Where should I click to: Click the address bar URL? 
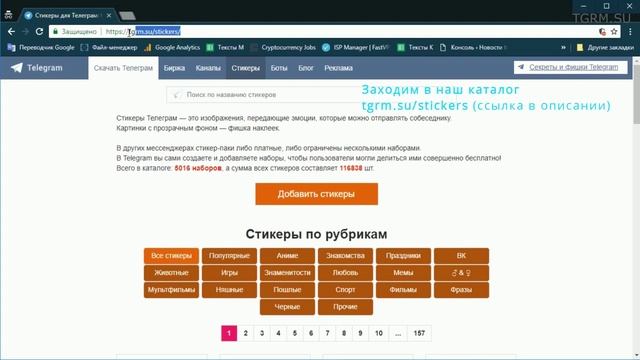click(x=143, y=31)
